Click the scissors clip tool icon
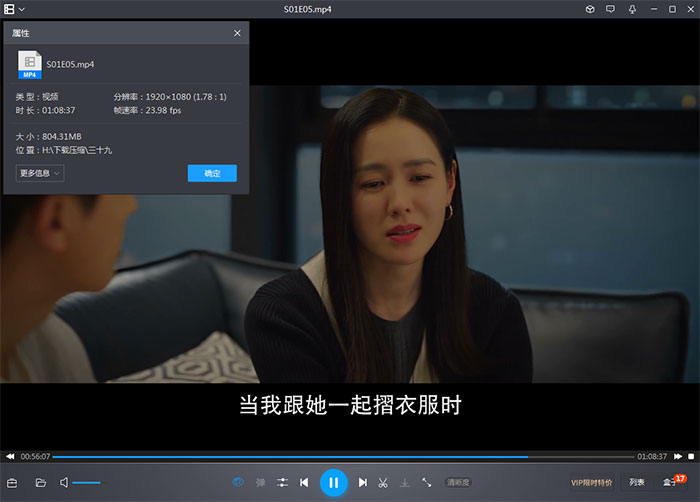Image resolution: width=700 pixels, height=502 pixels. [383, 482]
